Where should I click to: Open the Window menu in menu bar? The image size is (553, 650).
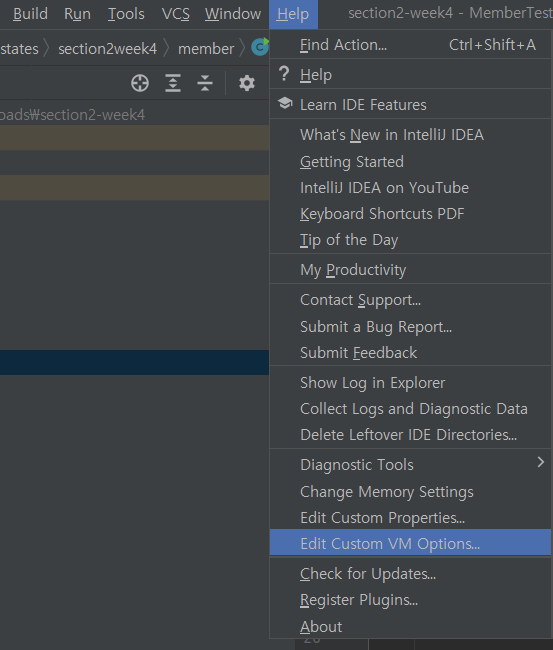click(x=233, y=14)
